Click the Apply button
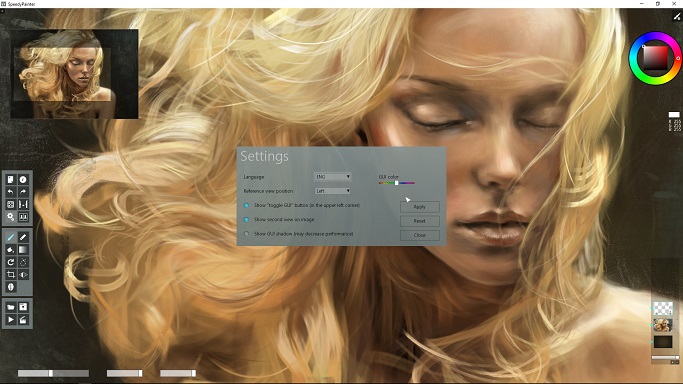This screenshot has height=384, width=683. click(x=419, y=207)
